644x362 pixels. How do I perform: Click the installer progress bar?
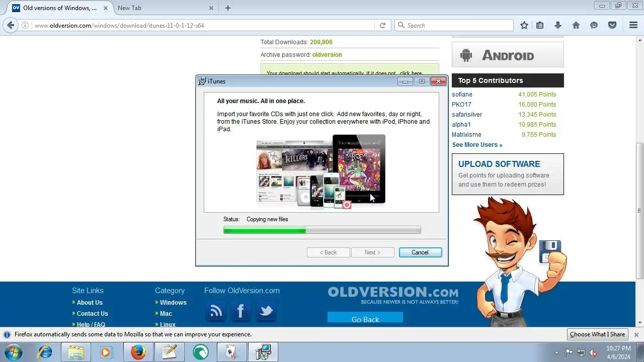click(x=322, y=230)
